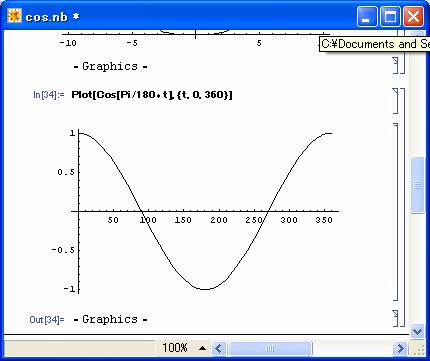This screenshot has width=430, height=361.
Task: Select the upper Graphics output cell bracket
Action: [x=396, y=65]
